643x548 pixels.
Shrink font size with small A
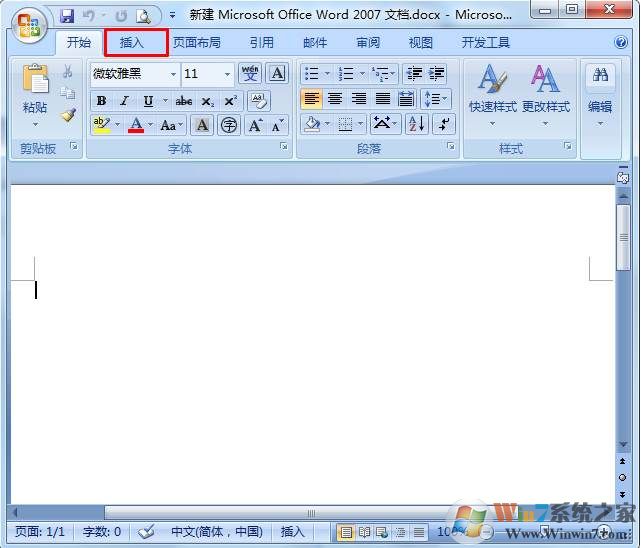278,125
